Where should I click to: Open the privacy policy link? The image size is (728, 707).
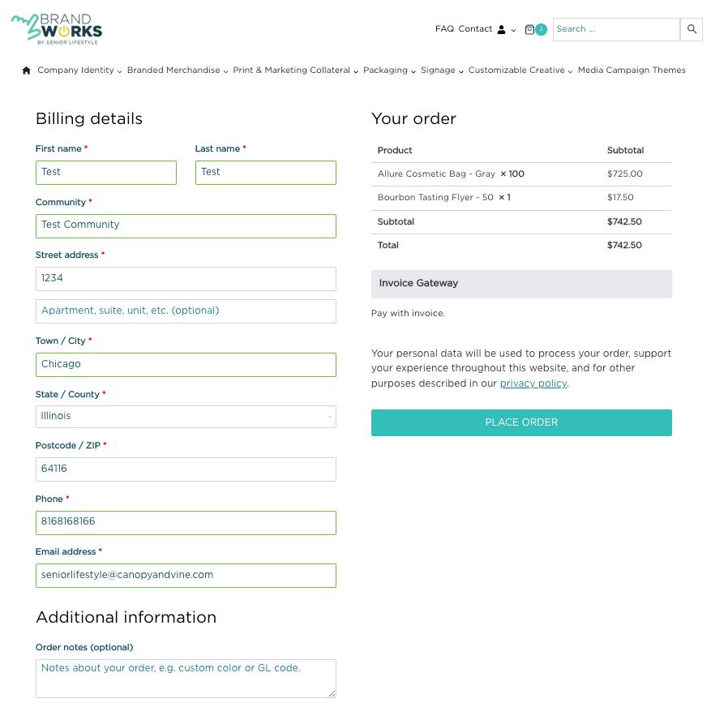(x=533, y=383)
